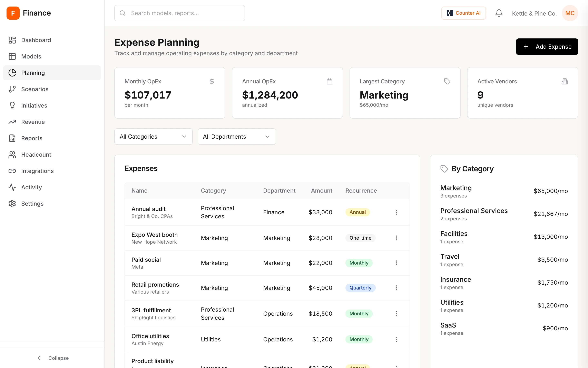Click the Scenarios branch icon
Viewport: 588px width, 368px height.
coord(12,89)
